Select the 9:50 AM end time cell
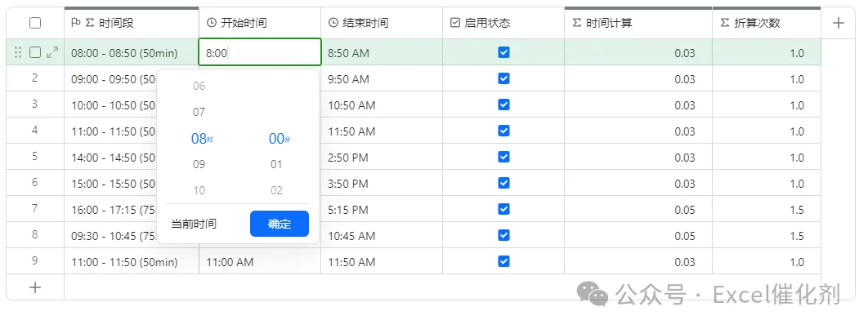The image size is (868, 329). pos(382,78)
